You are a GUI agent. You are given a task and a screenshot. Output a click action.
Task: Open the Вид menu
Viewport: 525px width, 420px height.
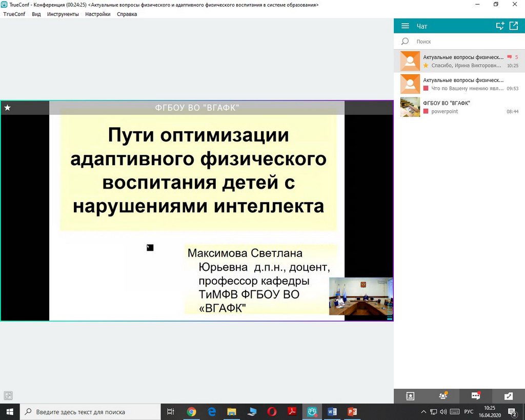(36, 14)
